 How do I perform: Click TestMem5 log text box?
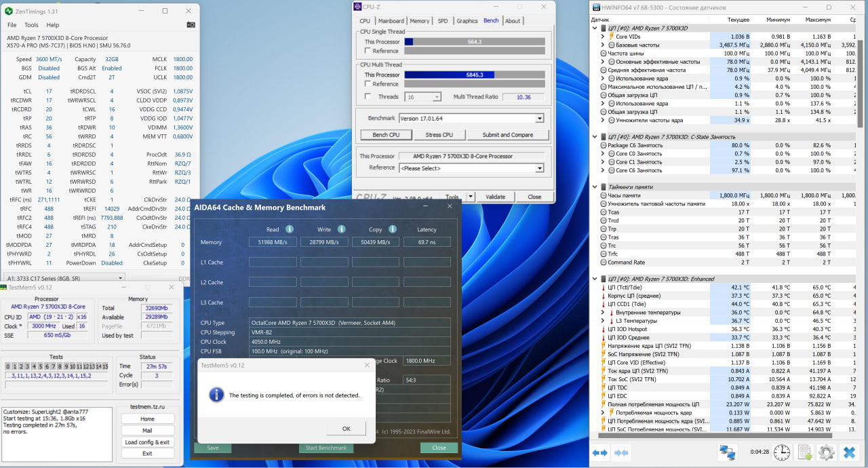tap(56, 434)
